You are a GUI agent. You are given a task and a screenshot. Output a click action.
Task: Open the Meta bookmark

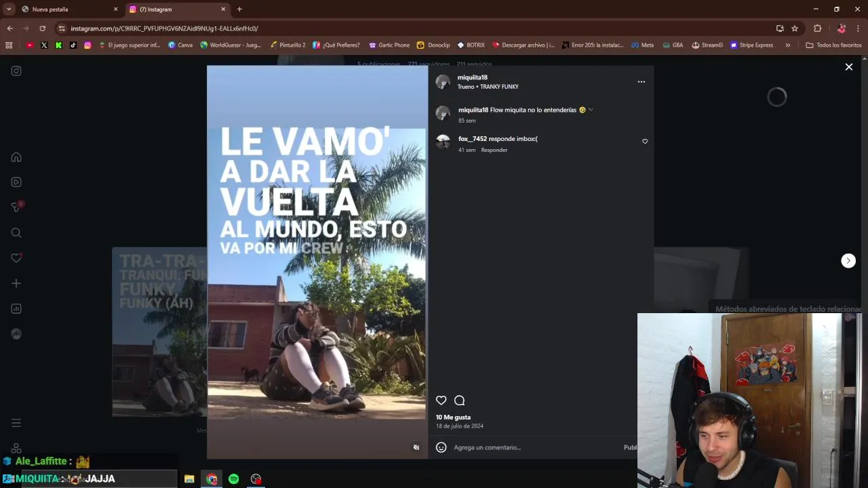tap(642, 45)
